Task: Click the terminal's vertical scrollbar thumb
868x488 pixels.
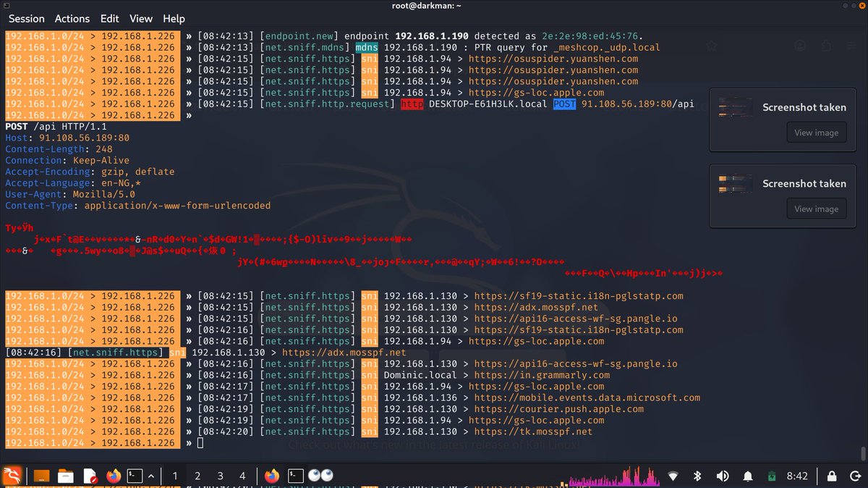Action: pos(864,453)
